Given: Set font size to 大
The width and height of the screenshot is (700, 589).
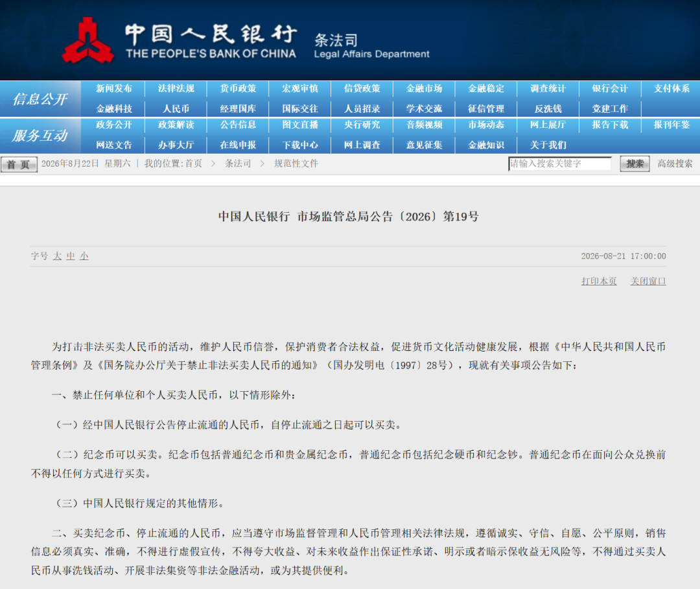Looking at the screenshot, I should [x=57, y=256].
